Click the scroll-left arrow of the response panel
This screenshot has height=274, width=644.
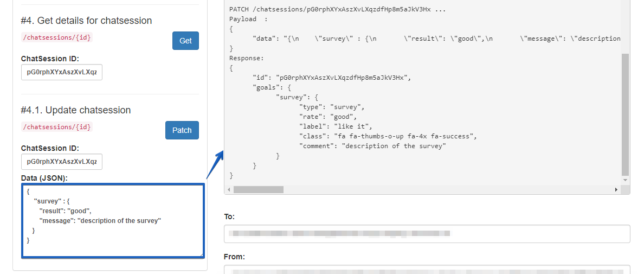229,189
